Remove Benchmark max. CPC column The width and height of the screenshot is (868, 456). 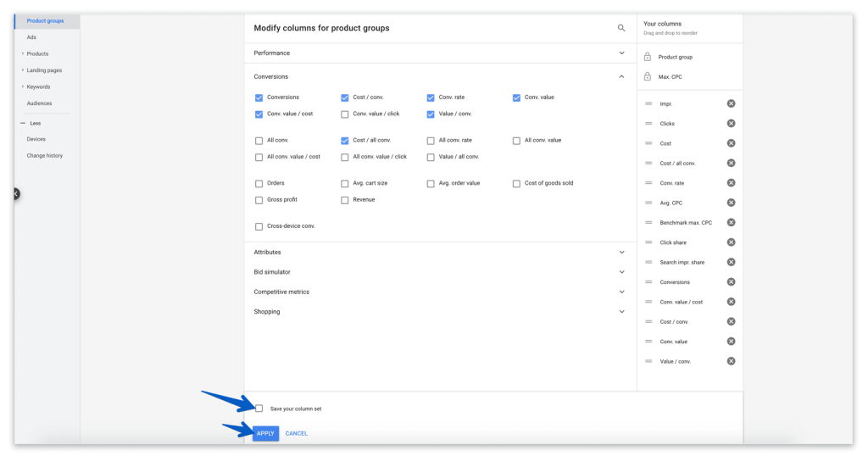coord(731,223)
